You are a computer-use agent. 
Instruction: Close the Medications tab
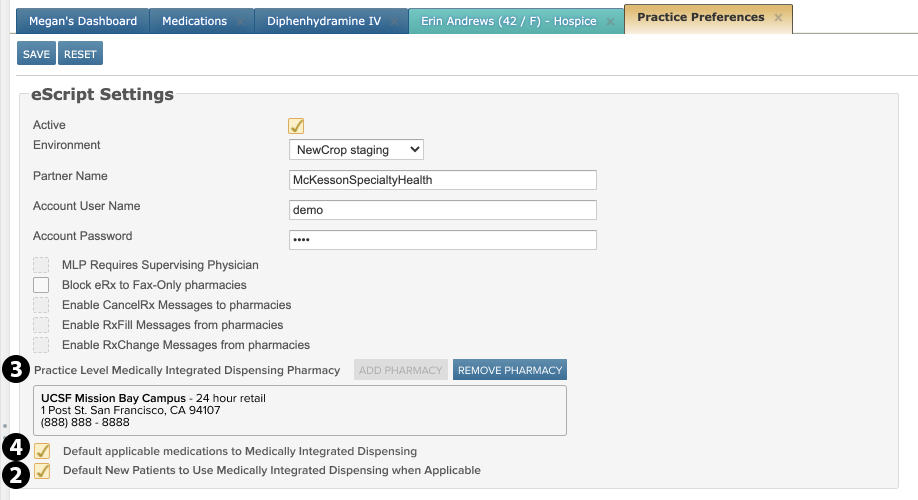[240, 21]
